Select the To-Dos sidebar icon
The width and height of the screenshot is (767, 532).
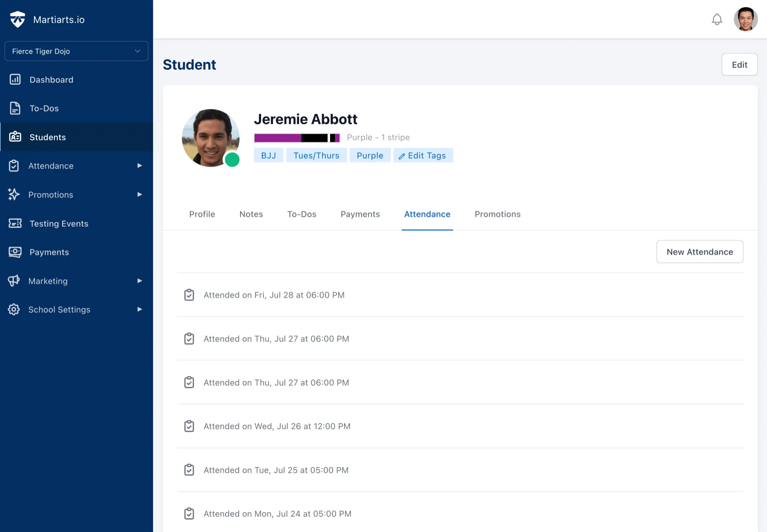[x=15, y=108]
